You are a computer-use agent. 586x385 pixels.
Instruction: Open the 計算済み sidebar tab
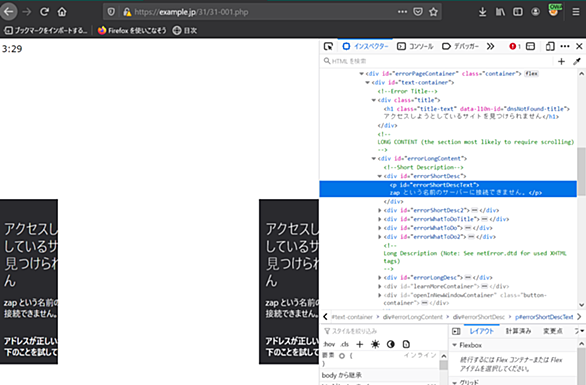point(518,331)
